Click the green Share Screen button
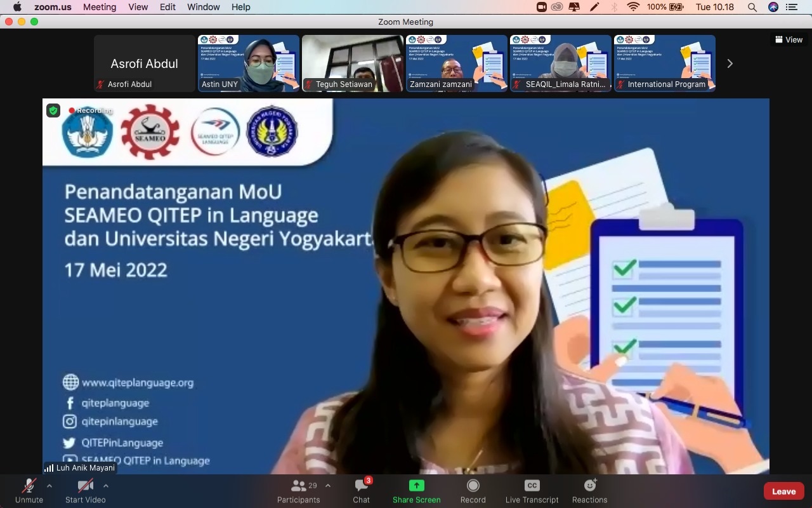This screenshot has width=812, height=508. click(x=416, y=491)
